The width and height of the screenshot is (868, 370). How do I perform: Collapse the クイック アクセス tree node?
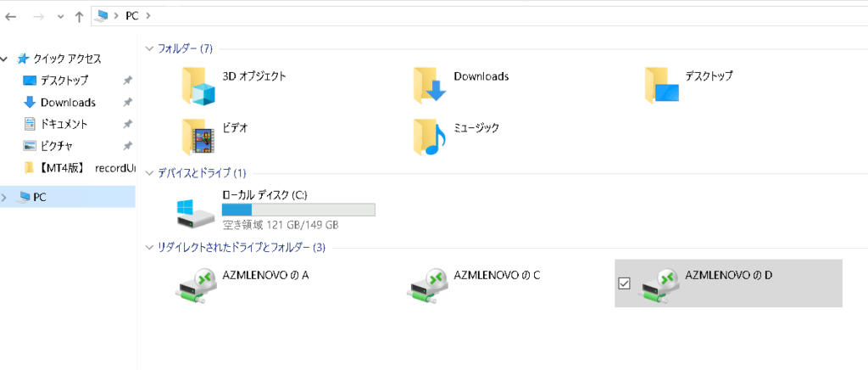pyautogui.click(x=6, y=59)
